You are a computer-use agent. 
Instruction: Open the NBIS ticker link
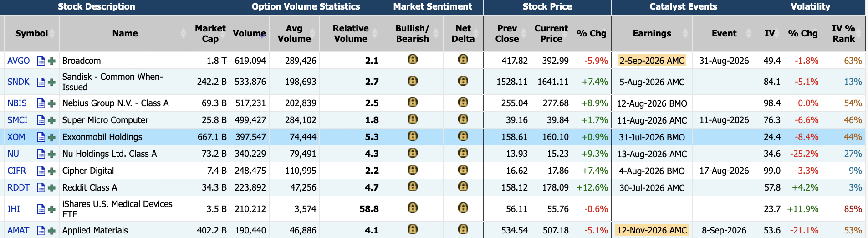(17, 103)
